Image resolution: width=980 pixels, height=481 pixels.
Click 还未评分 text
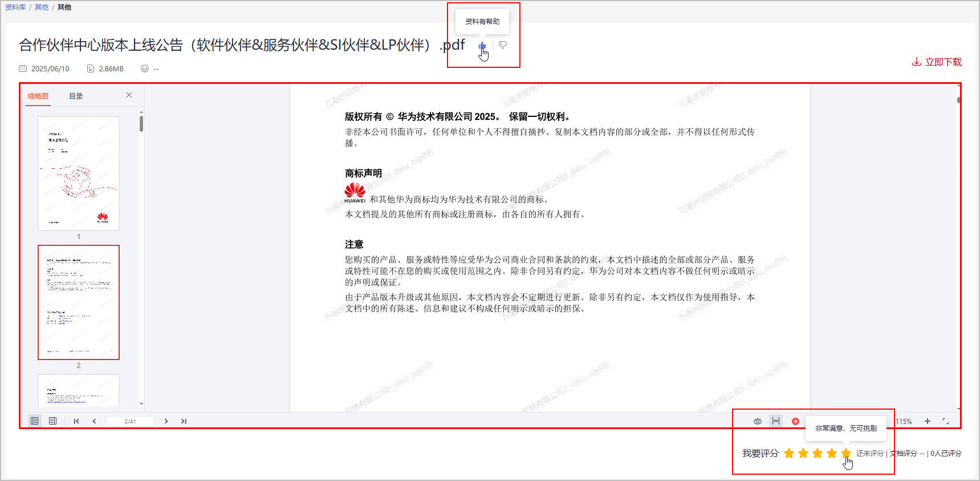coord(869,454)
